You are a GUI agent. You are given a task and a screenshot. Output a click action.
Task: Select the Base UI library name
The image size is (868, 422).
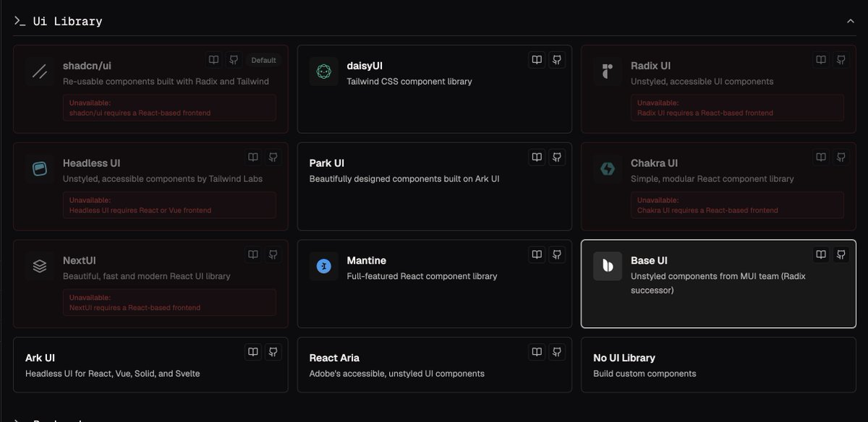649,260
